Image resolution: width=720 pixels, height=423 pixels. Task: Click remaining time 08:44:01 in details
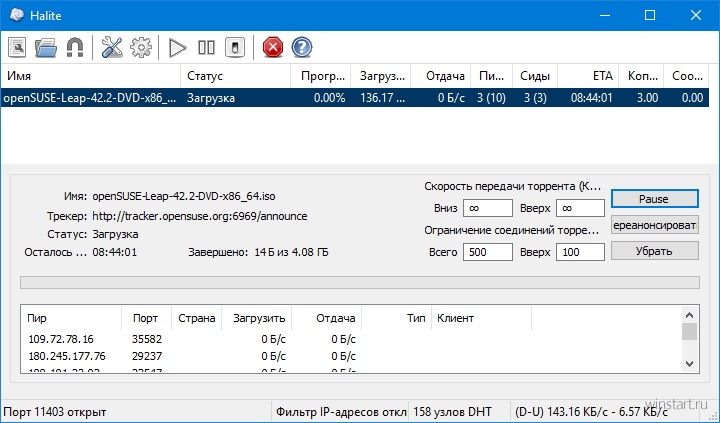pyautogui.click(x=114, y=252)
